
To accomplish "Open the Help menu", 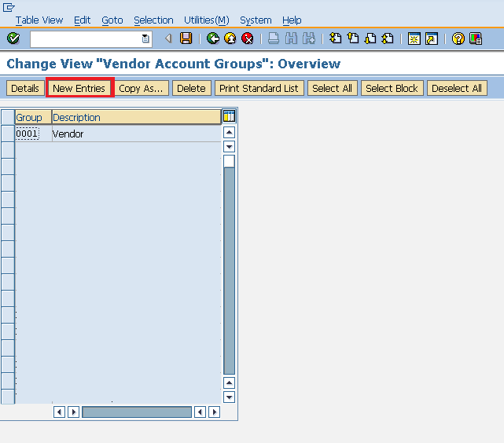I will [x=292, y=20].
